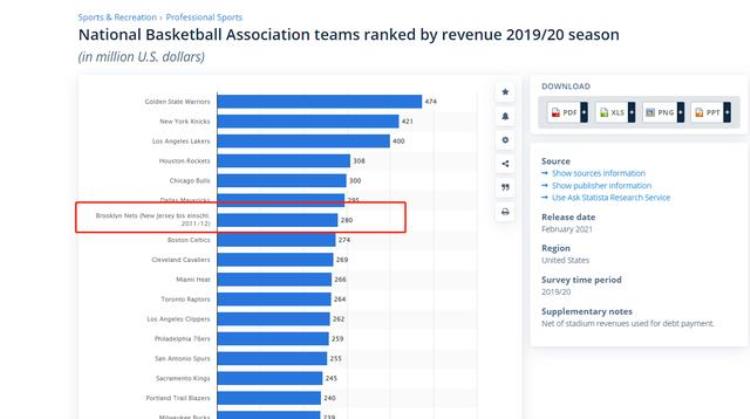Image resolution: width=750 pixels, height=419 pixels.
Task: Click Show publisher information link
Action: point(602,186)
